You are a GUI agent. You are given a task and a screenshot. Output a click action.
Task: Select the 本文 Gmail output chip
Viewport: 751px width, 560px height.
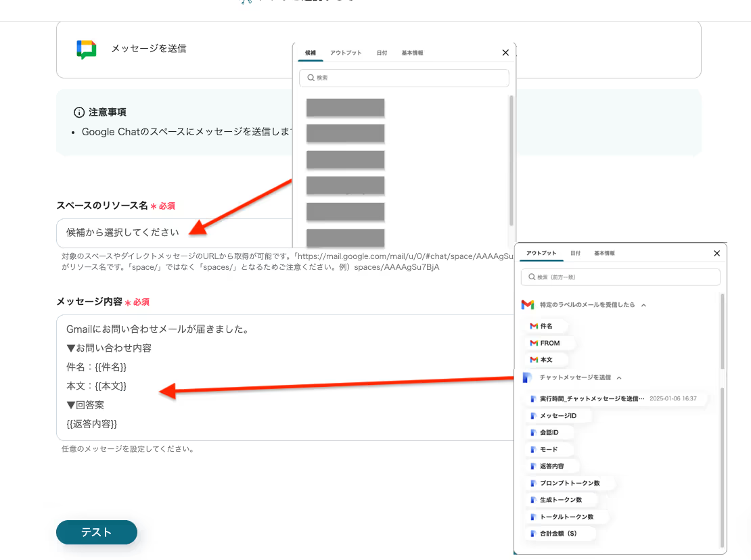545,360
